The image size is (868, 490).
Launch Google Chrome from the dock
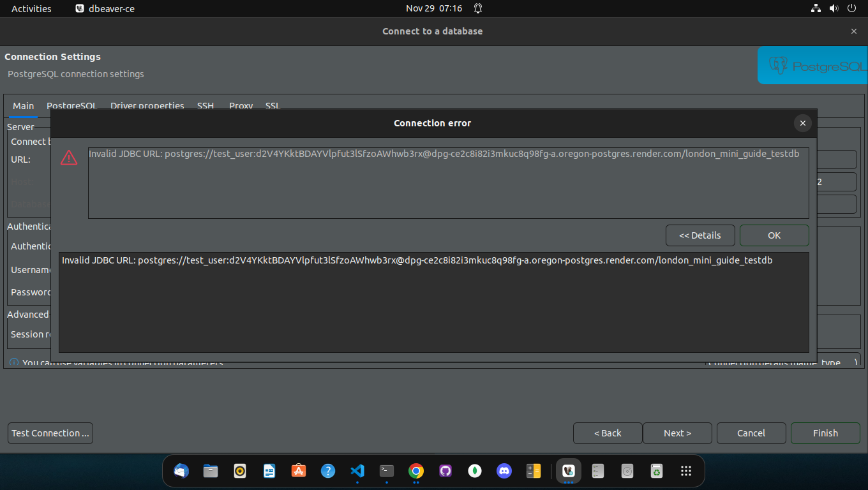pyautogui.click(x=416, y=471)
